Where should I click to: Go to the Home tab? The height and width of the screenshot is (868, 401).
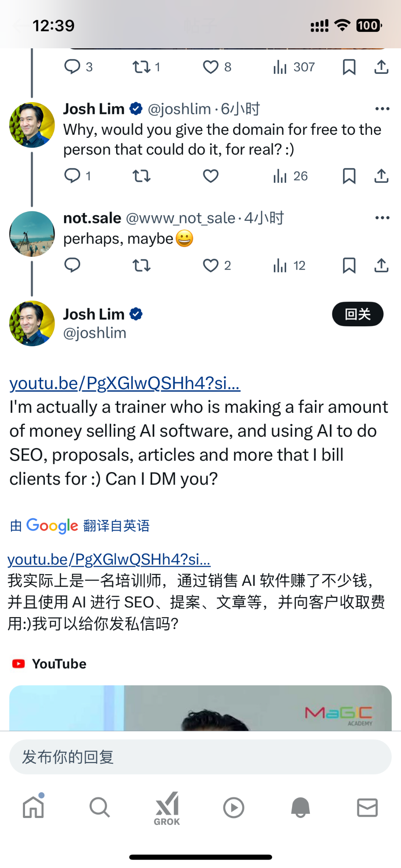pyautogui.click(x=33, y=807)
